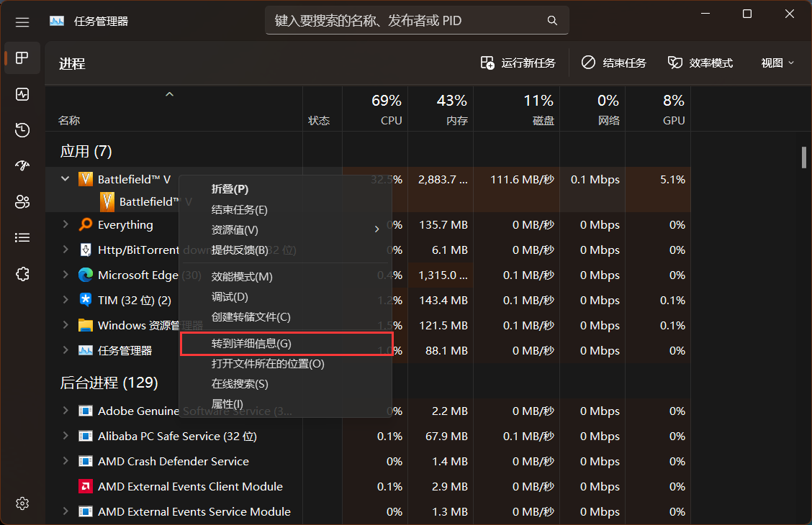Open the App history page in the sidebar
The image size is (812, 525).
pyautogui.click(x=22, y=130)
